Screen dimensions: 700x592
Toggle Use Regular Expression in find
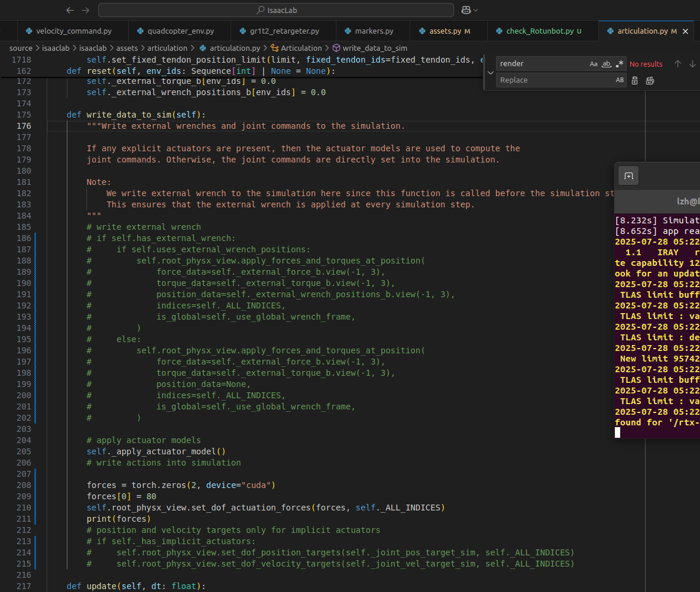point(619,64)
